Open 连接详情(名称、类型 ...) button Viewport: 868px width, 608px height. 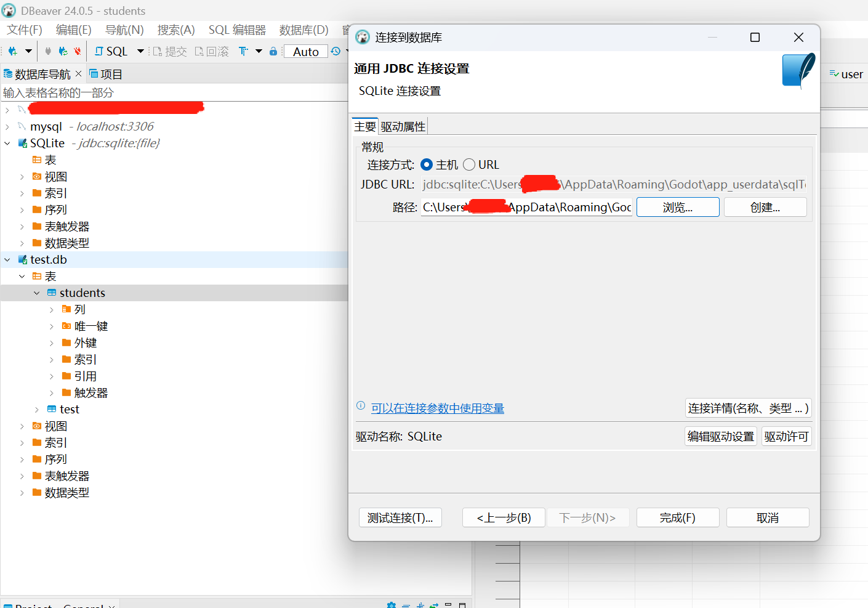pos(748,408)
